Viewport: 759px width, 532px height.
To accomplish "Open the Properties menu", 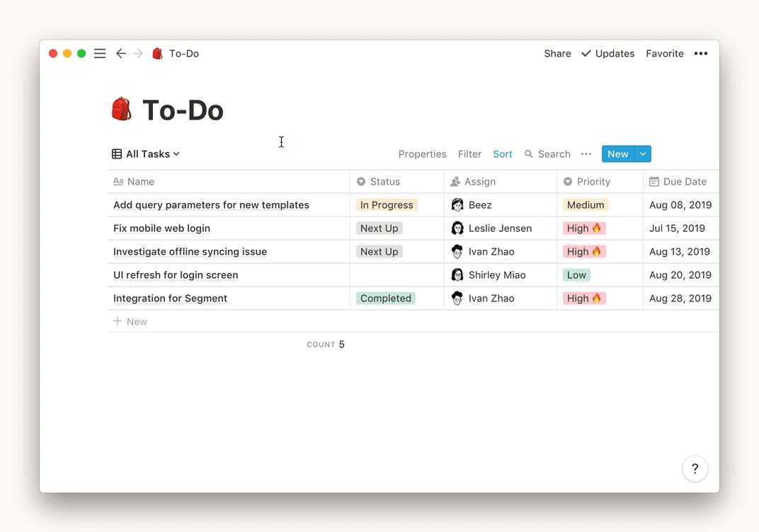I will click(x=422, y=154).
